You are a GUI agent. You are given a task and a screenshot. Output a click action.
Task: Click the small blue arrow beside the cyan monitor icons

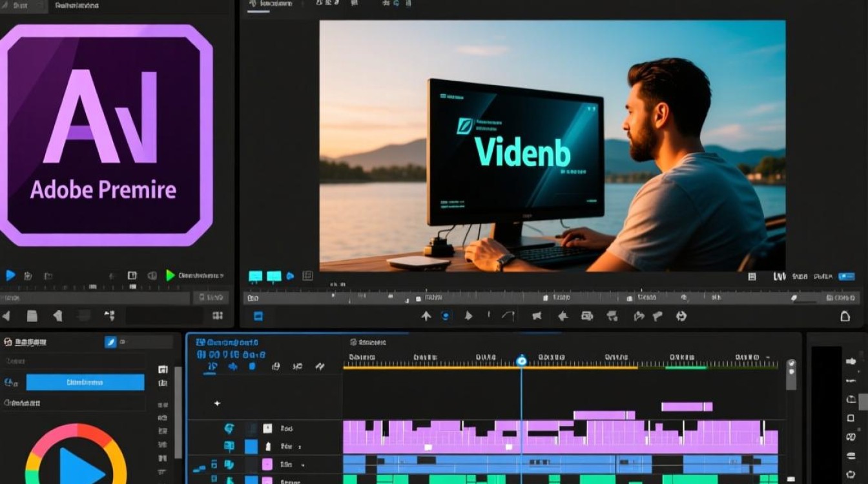tap(291, 276)
